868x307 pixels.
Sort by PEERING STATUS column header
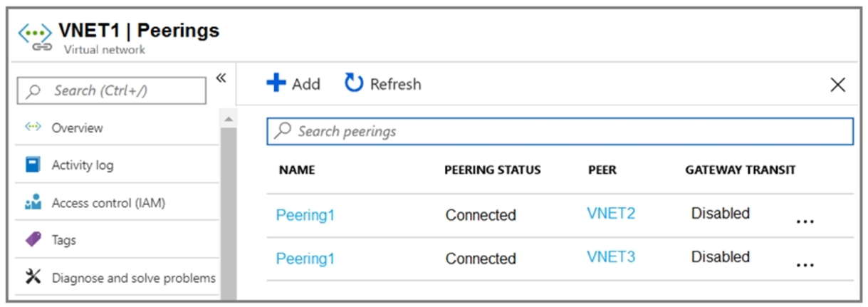tap(492, 170)
